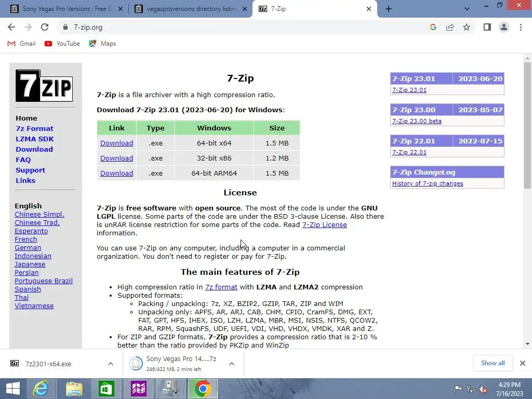Switch language to Vietnamese
The width and height of the screenshot is (532, 399).
tap(34, 305)
